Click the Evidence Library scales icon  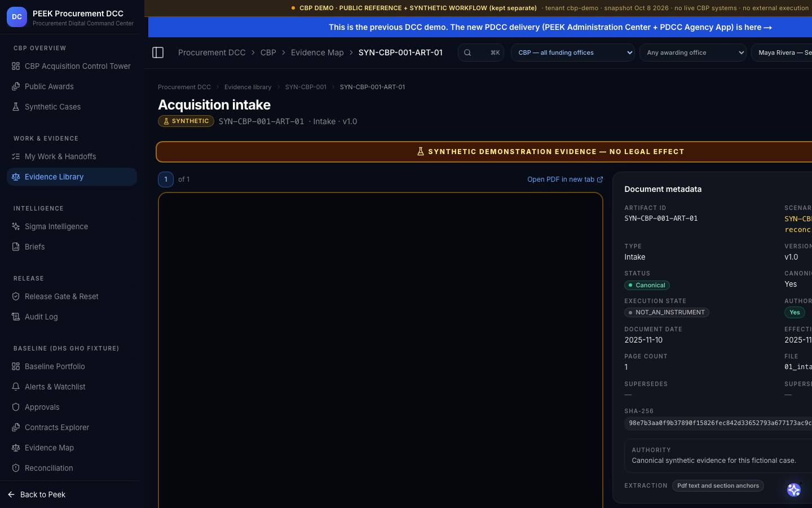tap(16, 177)
